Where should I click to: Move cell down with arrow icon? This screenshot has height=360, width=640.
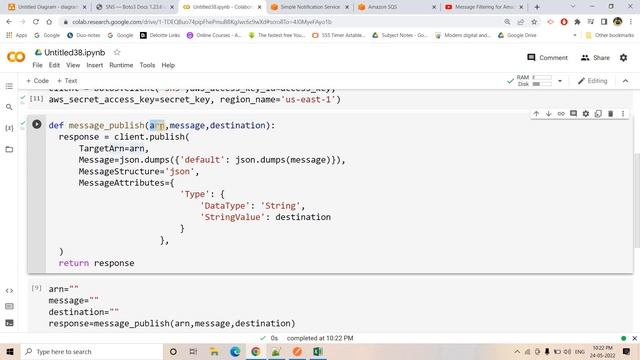549,114
